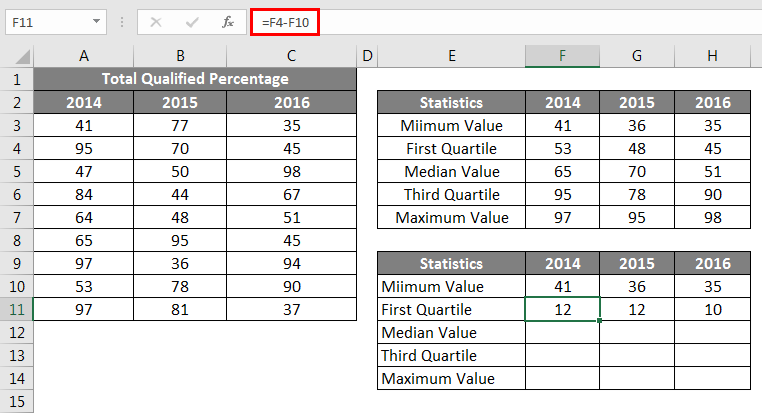Click the lower Third Quartile label in E13
The height and width of the screenshot is (413, 762).
pos(451,355)
